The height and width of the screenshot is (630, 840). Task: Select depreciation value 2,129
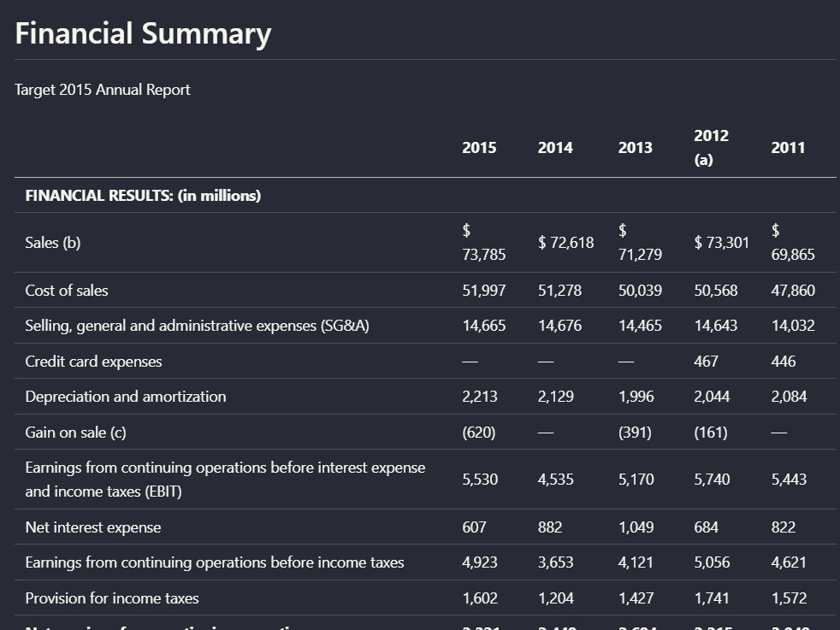[555, 397]
